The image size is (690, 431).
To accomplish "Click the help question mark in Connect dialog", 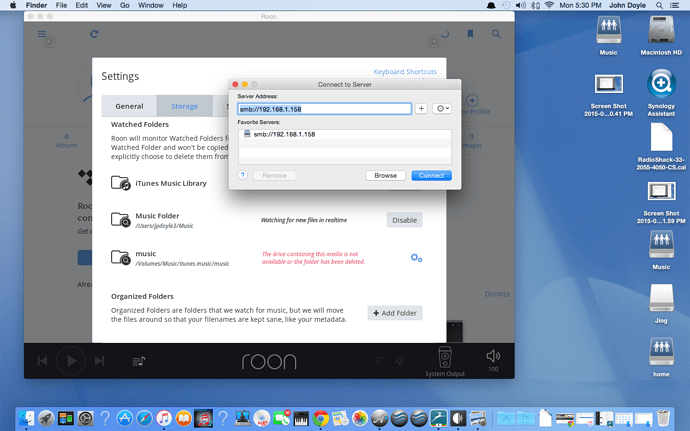I will pyautogui.click(x=242, y=175).
